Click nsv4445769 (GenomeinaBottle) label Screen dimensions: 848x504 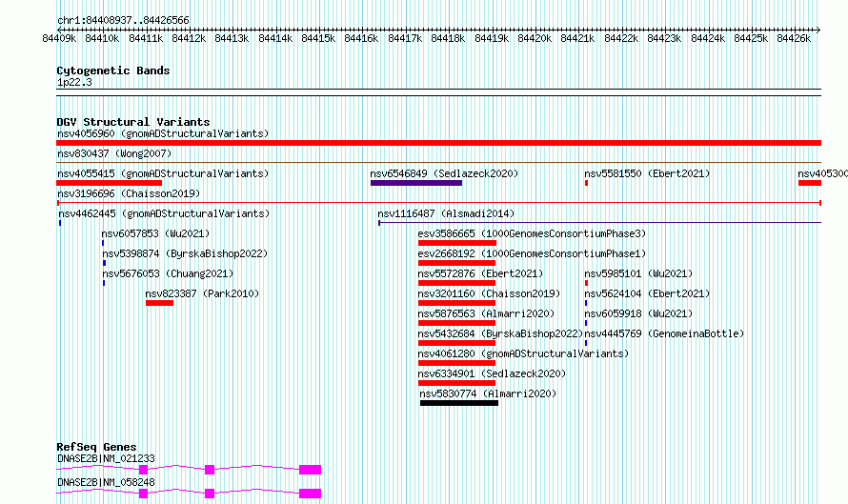(664, 333)
